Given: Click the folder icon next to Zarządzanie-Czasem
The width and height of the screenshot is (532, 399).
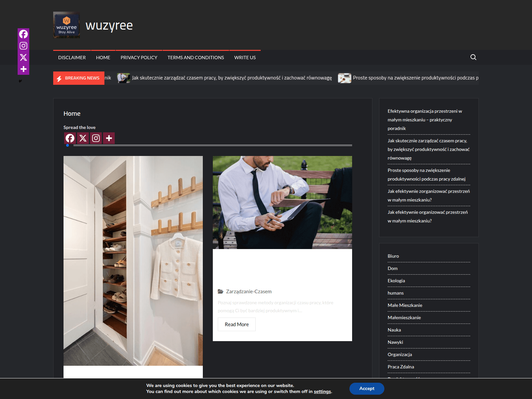Looking at the screenshot, I should (220, 291).
